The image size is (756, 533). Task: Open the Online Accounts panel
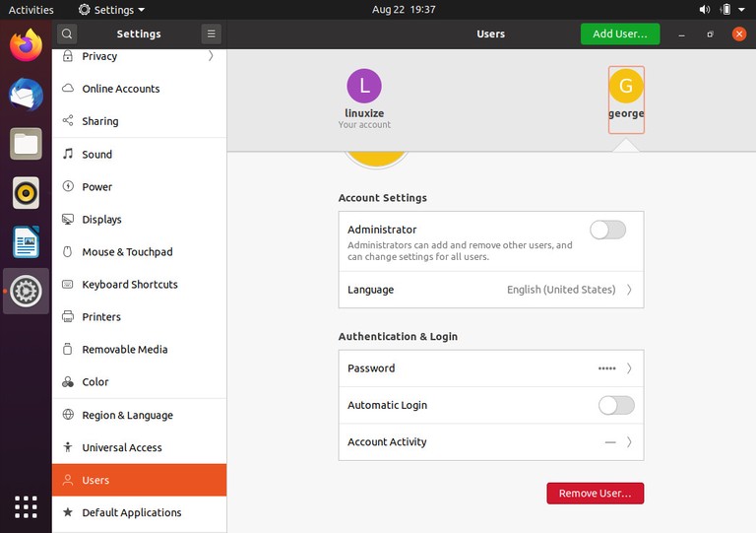[x=140, y=89]
